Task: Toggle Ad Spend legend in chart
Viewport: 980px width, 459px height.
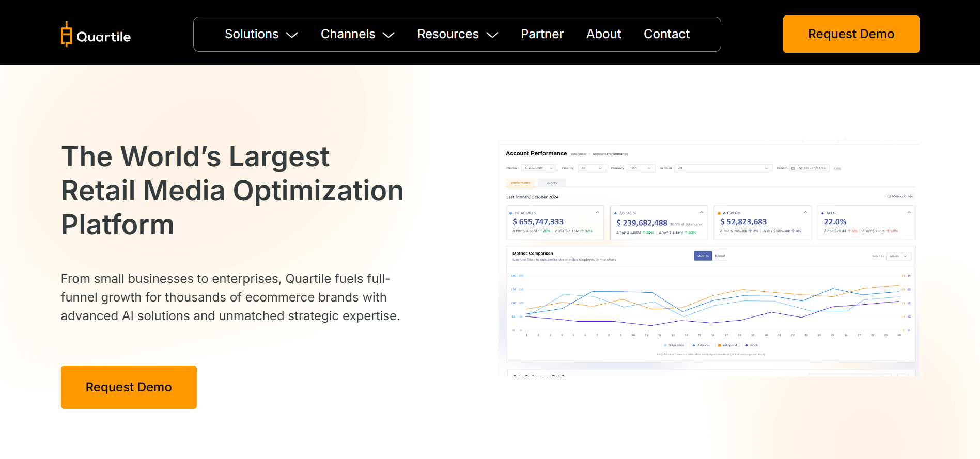Action: click(727, 345)
